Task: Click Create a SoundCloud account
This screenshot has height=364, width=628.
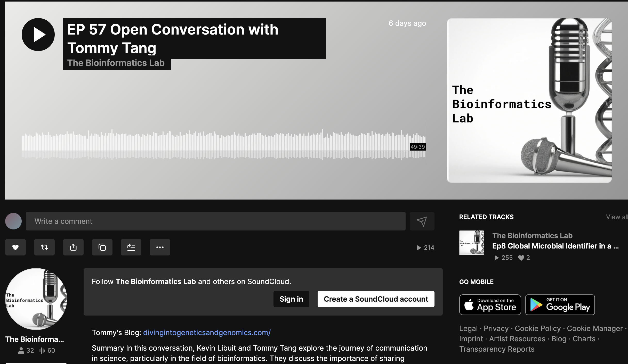Action: pos(376,299)
